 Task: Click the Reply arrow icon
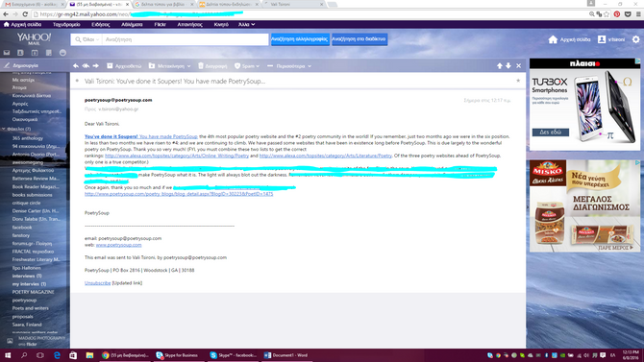tap(76, 65)
